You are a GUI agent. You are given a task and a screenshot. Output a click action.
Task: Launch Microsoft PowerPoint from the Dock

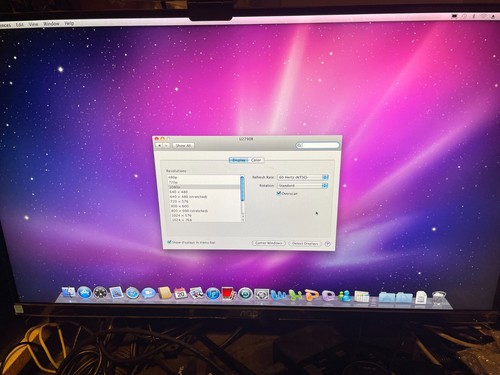click(x=312, y=295)
